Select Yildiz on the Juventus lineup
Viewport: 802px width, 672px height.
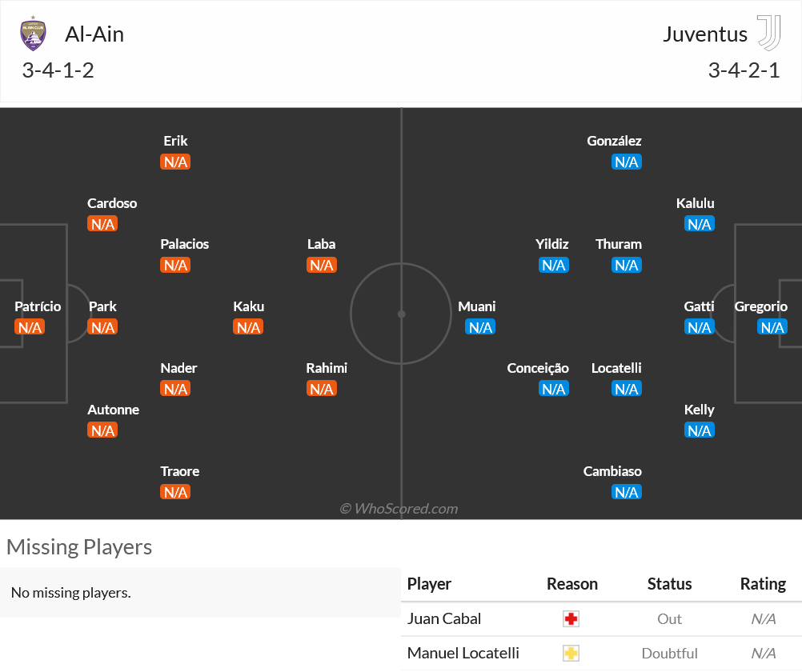(x=552, y=245)
